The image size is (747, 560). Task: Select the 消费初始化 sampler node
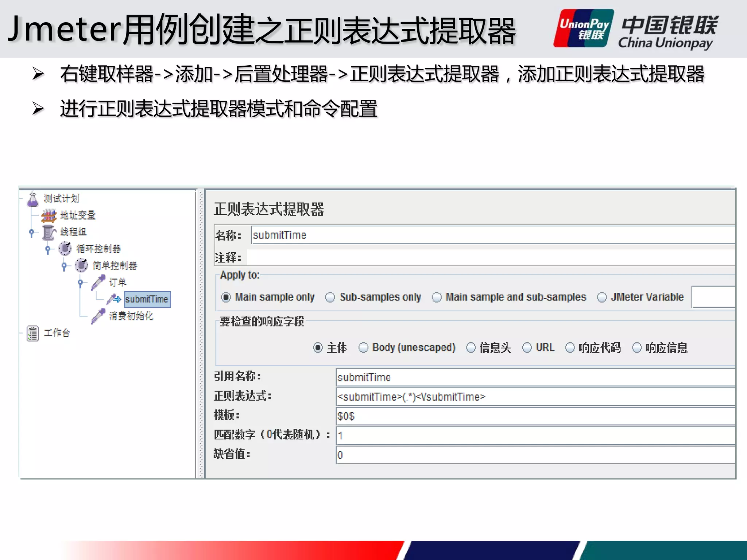pos(131,316)
